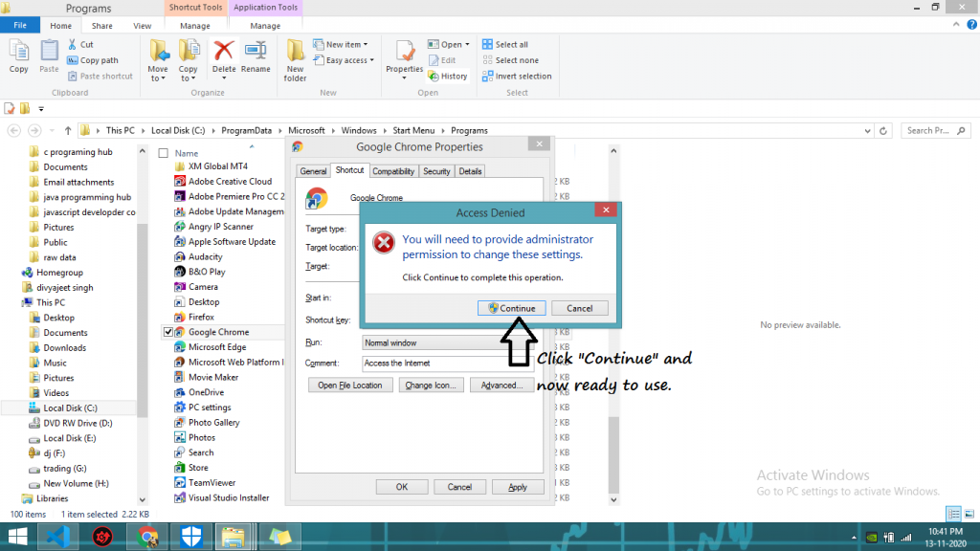Click the Up one level arrow
The image size is (980, 551).
coord(68,130)
